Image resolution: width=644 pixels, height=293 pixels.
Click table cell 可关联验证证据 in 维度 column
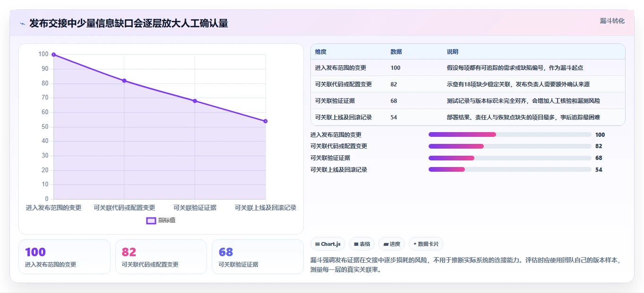pyautogui.click(x=335, y=101)
